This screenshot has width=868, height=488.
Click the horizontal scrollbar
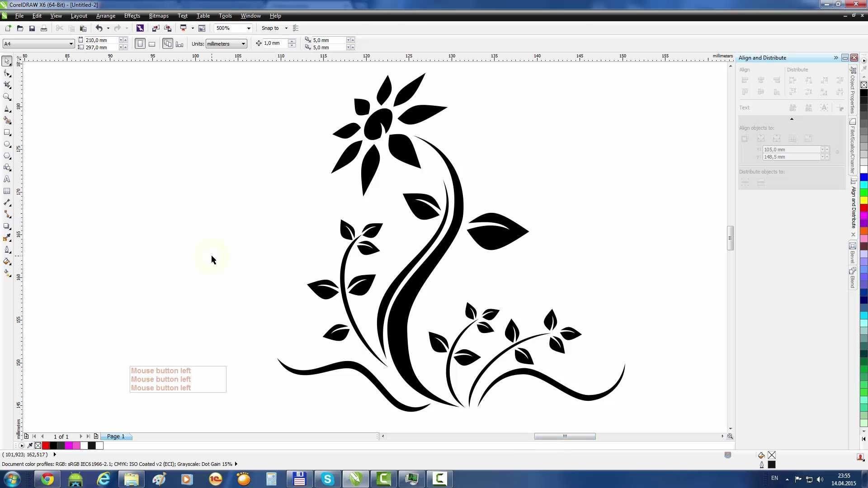(565, 436)
